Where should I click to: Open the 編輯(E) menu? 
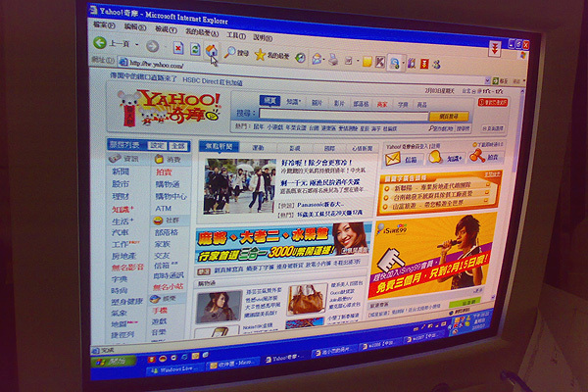click(134, 27)
